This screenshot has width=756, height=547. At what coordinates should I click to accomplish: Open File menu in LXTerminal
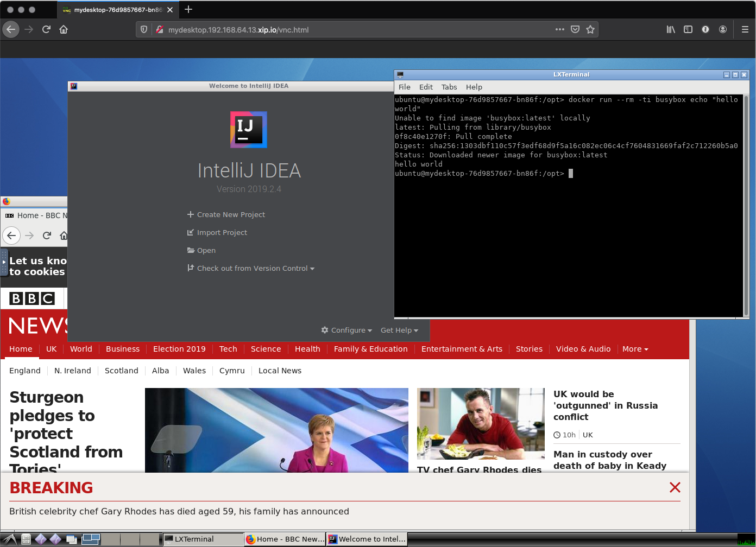tap(405, 87)
